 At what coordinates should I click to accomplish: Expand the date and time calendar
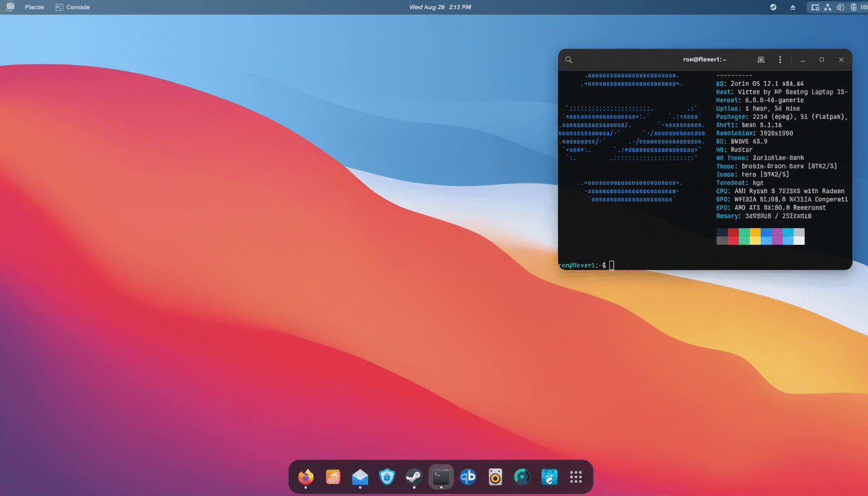click(439, 6)
